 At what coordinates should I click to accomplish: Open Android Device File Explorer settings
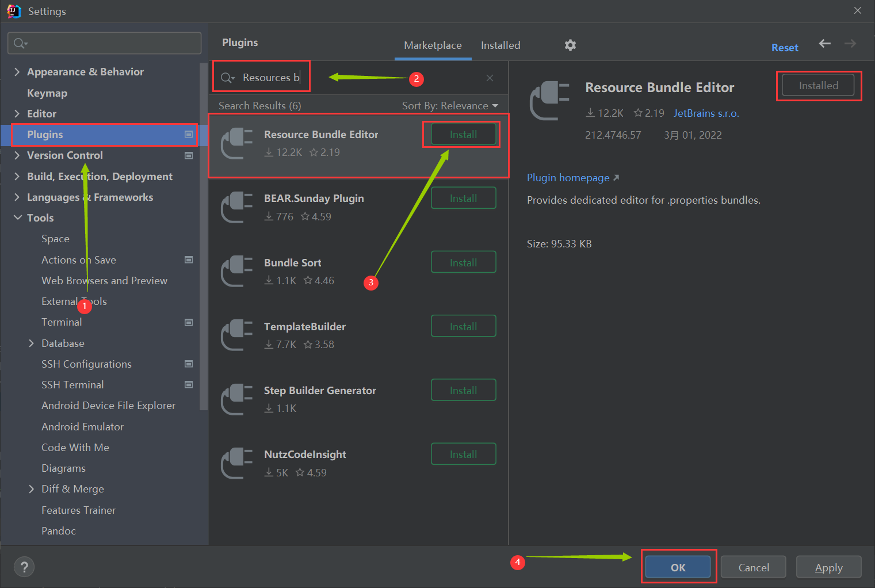108,405
